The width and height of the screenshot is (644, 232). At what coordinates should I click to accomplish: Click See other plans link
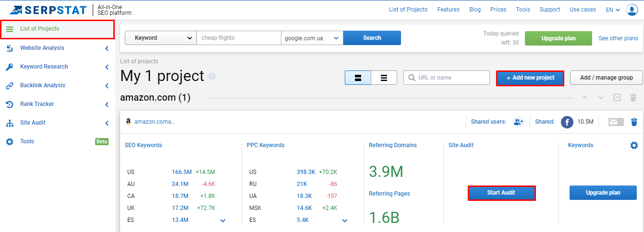618,38
